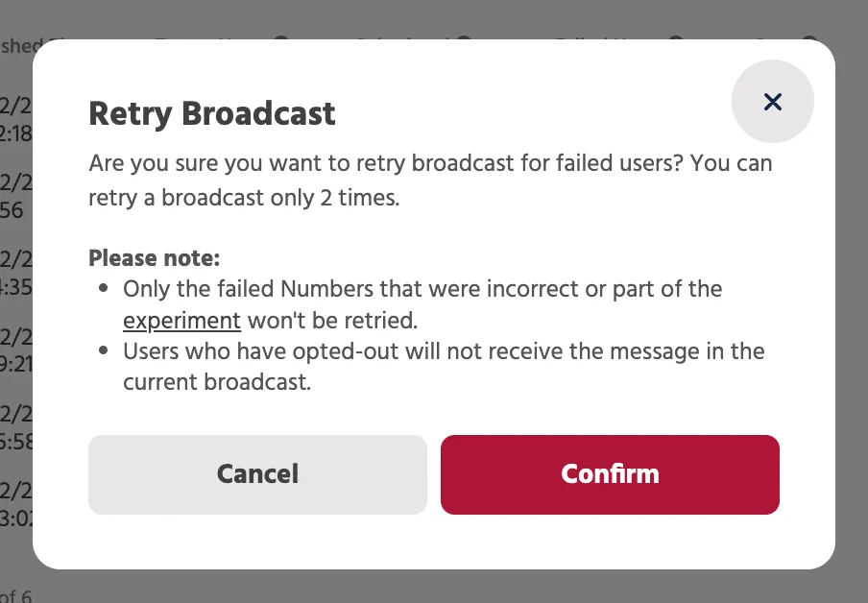This screenshot has height=603, width=868.
Task: Select background row ending in 56
Action: pos(16,197)
